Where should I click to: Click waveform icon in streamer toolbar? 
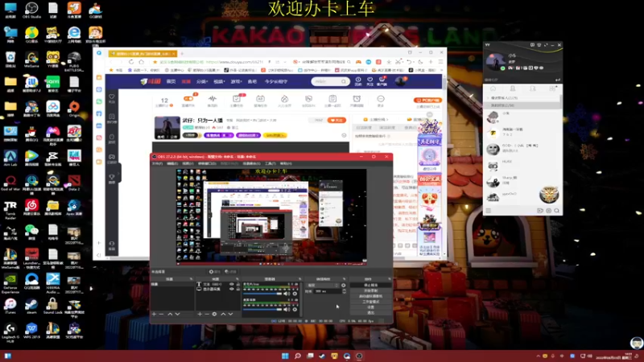[213, 98]
